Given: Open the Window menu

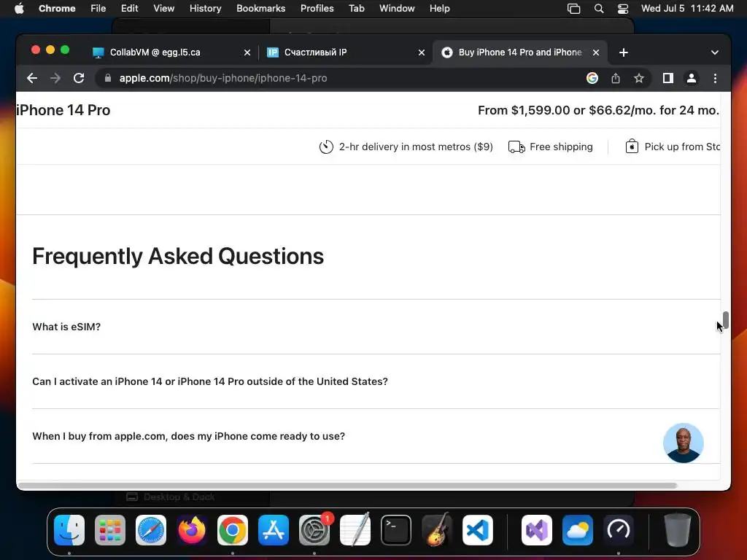Looking at the screenshot, I should 397,9.
